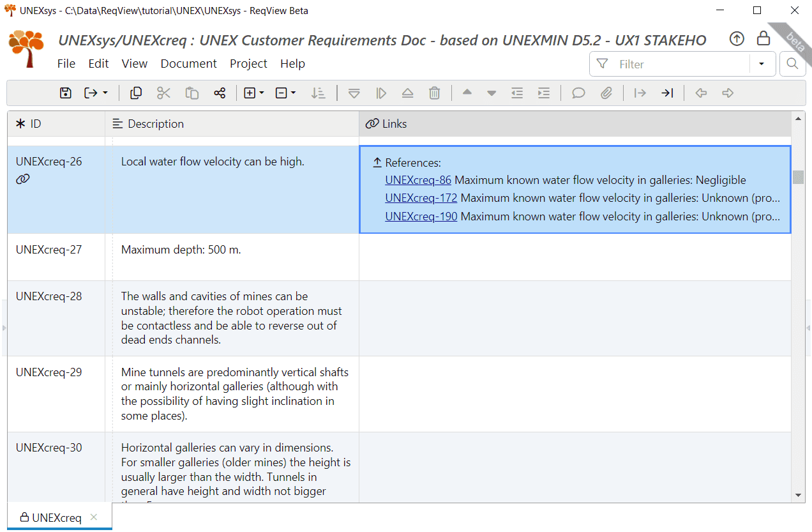Click the Paste clipboard icon
Screen dimensions: 812x532
pyautogui.click(x=192, y=93)
